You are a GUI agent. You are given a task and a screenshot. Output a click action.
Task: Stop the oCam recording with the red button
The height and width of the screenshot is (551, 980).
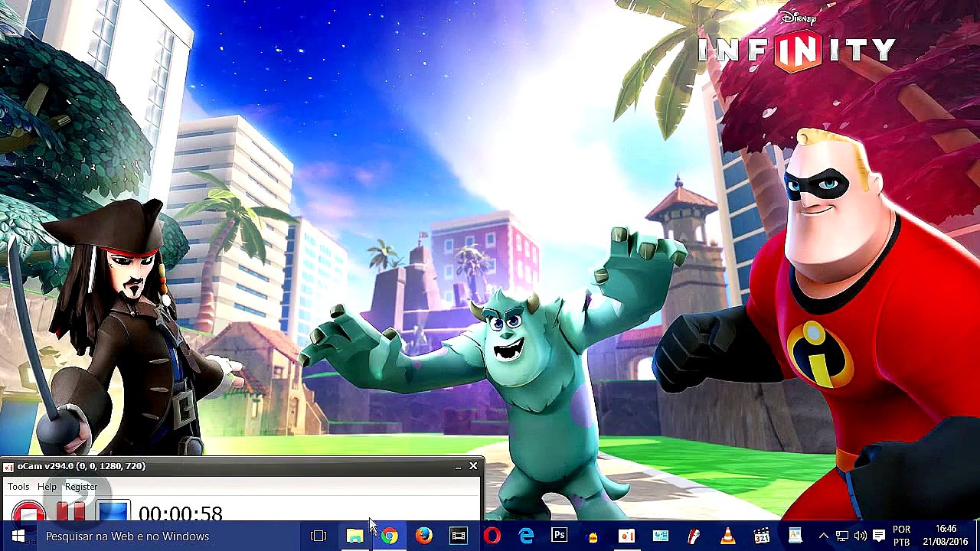tap(28, 512)
